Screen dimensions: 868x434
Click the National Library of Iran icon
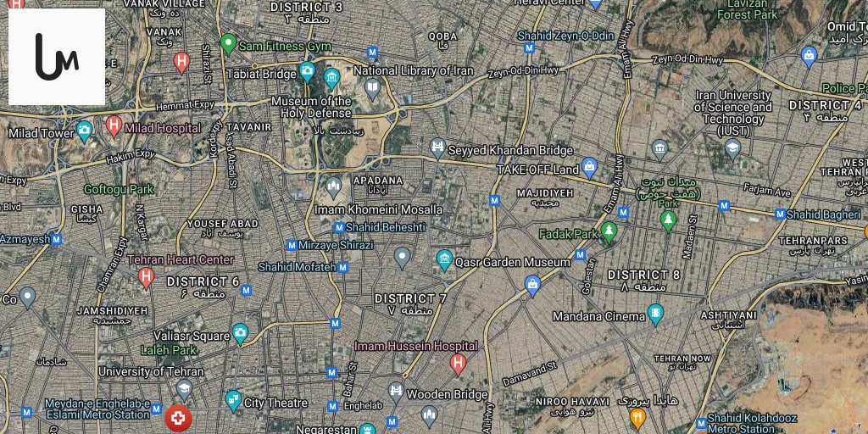click(373, 88)
